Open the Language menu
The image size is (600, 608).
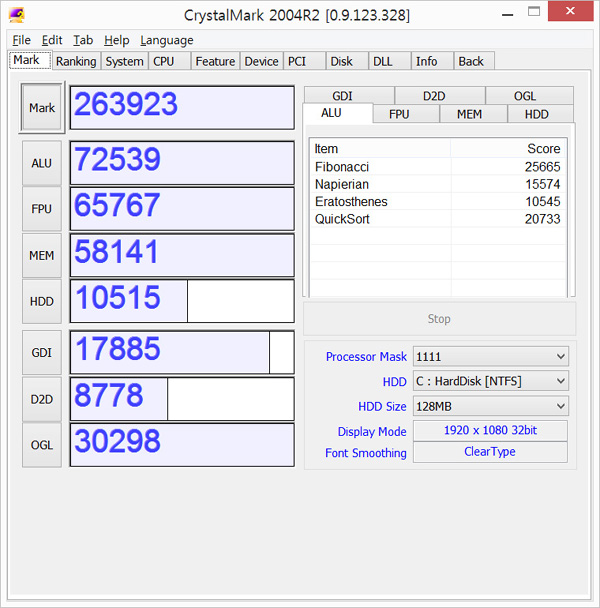[167, 40]
